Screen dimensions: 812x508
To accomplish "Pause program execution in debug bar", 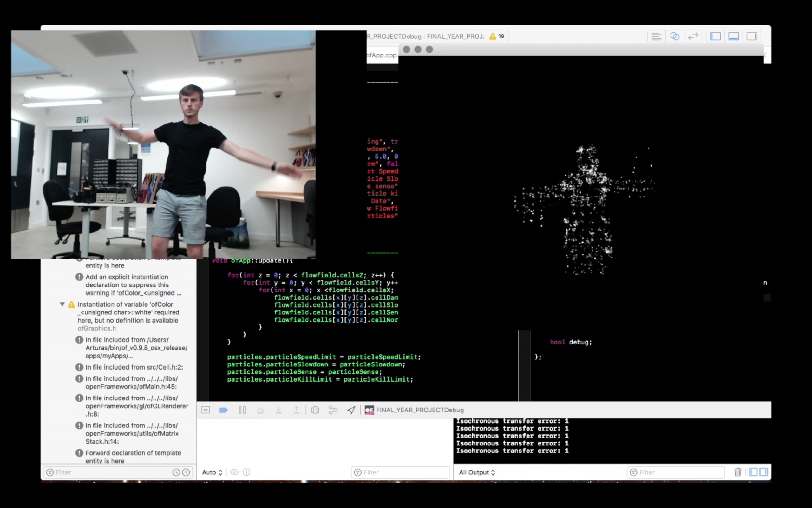I will pyautogui.click(x=242, y=410).
